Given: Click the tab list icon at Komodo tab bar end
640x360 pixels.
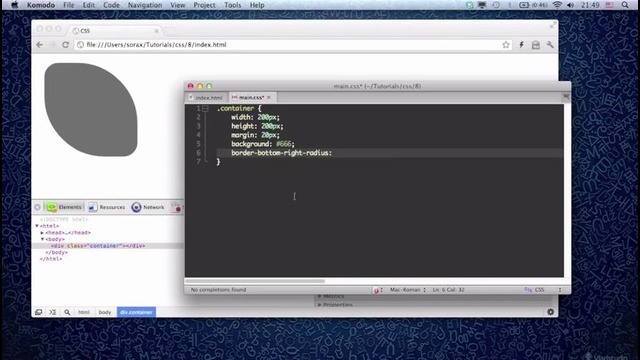Looking at the screenshot, I should click(x=566, y=97).
